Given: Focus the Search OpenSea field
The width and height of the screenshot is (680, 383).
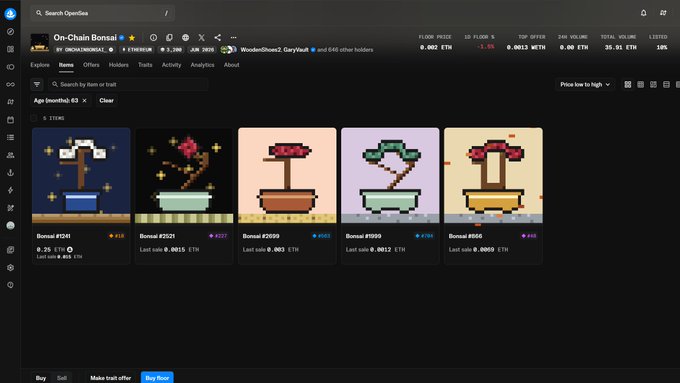Looking at the screenshot, I should (102, 13).
